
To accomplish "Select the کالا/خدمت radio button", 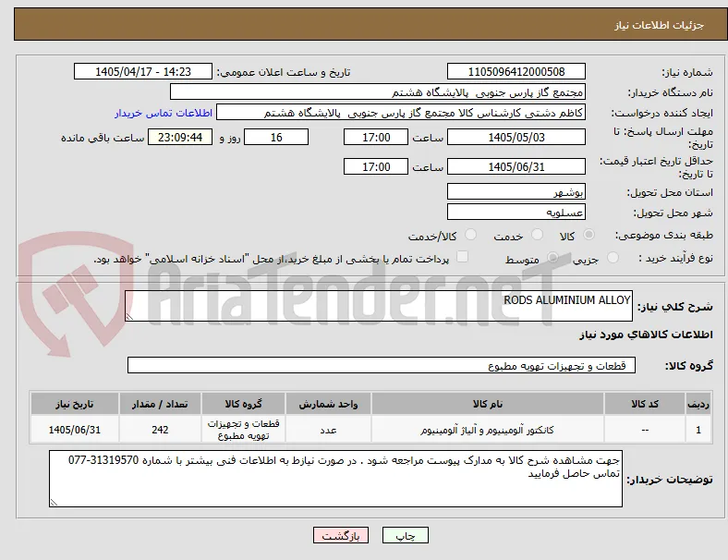I will (x=471, y=235).
